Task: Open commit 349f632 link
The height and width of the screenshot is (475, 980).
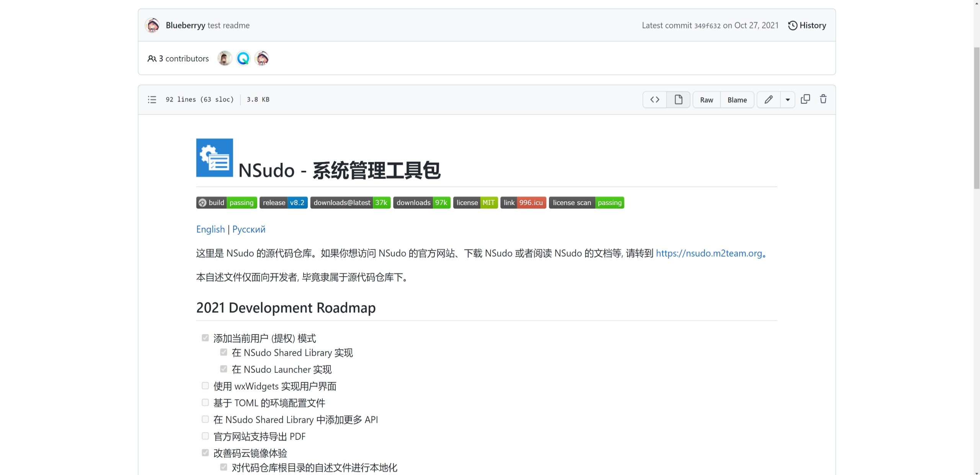Action: 707,26
